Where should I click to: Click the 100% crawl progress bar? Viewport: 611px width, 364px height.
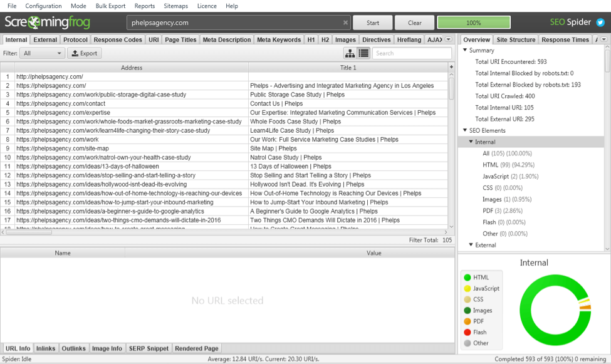click(x=474, y=23)
